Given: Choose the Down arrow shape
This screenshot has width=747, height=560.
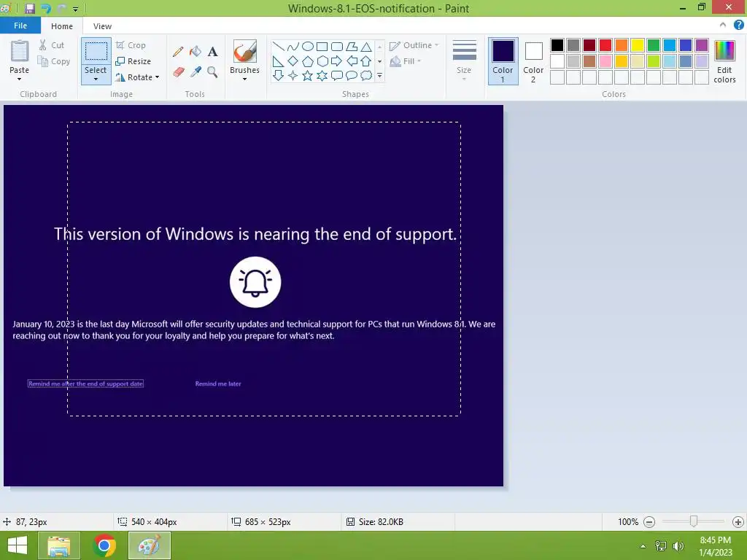Looking at the screenshot, I should [279, 75].
